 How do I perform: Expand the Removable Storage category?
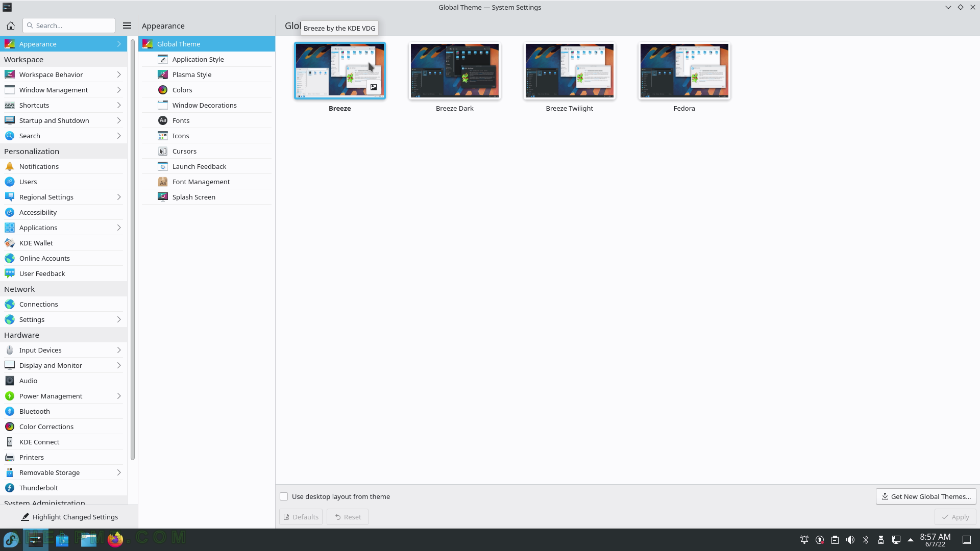(119, 472)
